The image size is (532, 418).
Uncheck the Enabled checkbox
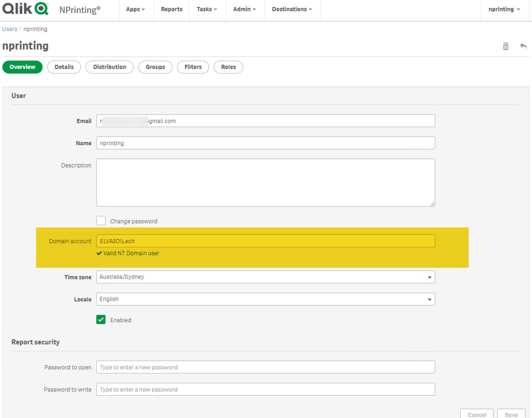click(x=101, y=320)
